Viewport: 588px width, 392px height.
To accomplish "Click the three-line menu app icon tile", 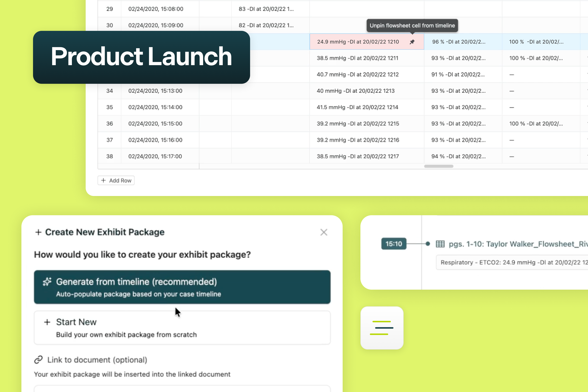I will click(x=382, y=328).
